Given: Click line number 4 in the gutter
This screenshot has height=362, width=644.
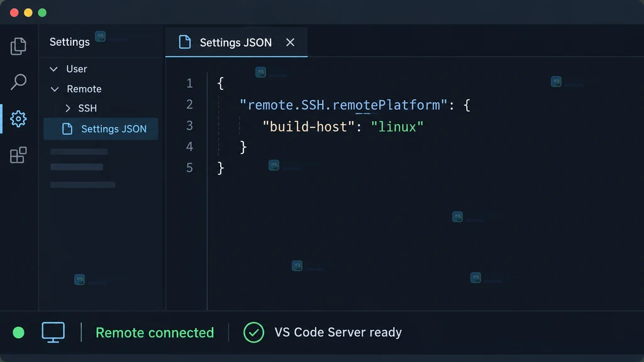Looking at the screenshot, I should (x=189, y=146).
